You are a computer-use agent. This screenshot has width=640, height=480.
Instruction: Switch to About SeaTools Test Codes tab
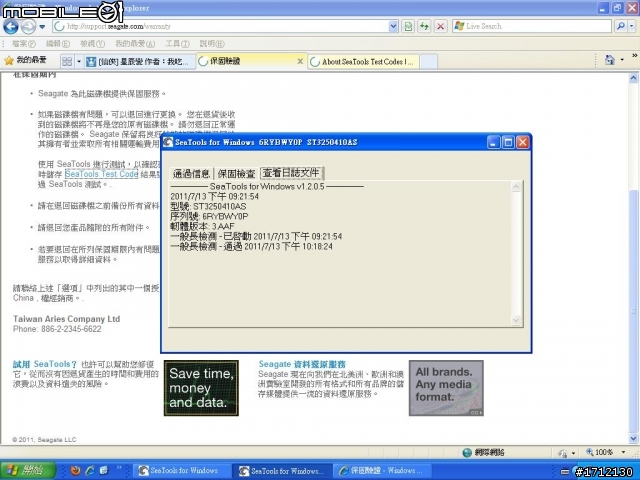click(x=363, y=62)
